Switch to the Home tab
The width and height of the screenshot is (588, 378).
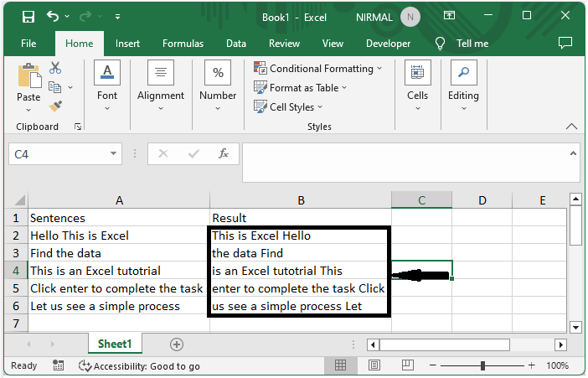79,44
